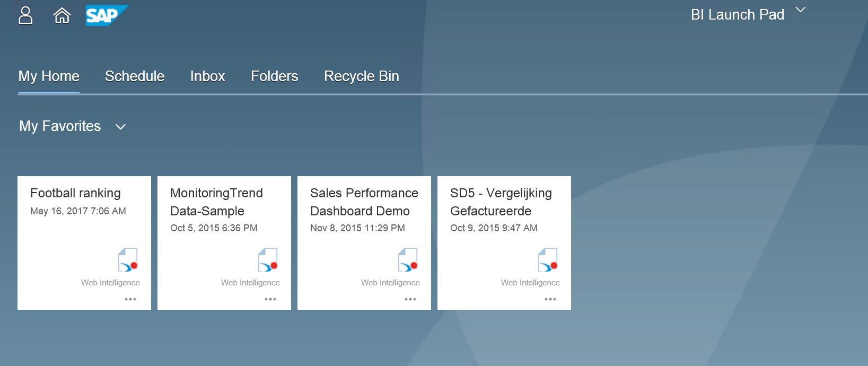Expand the BI Launch Pad dropdown chevron
868x366 pixels.
(801, 10)
